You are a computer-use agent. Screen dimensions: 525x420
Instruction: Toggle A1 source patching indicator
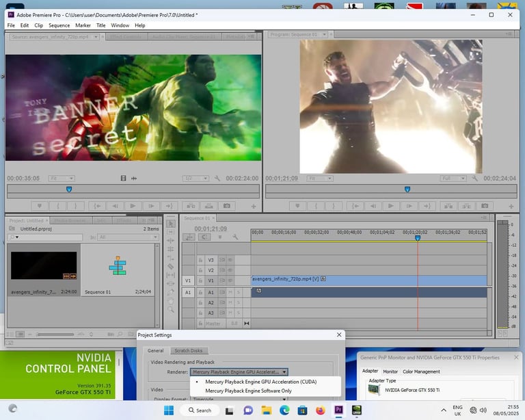(188, 292)
